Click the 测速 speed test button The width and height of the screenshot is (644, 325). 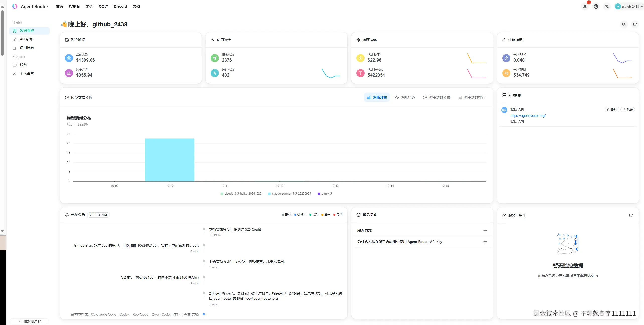(612, 110)
